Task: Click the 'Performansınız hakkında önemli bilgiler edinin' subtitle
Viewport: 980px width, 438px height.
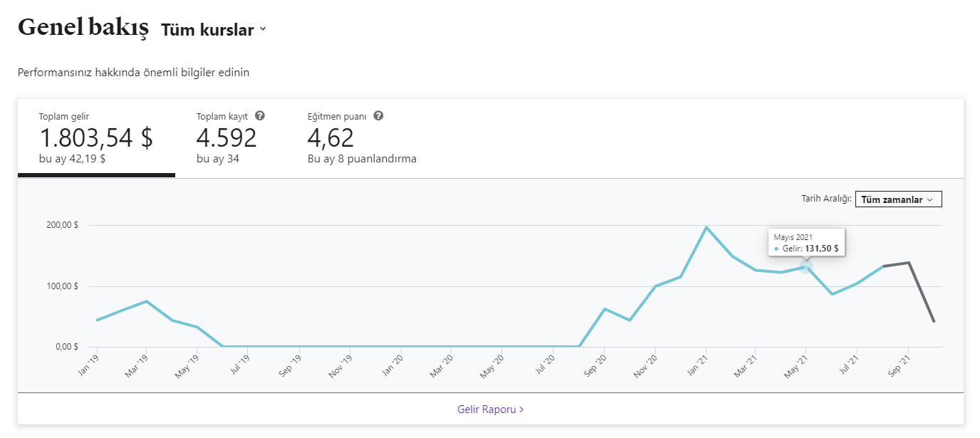Action: [134, 73]
